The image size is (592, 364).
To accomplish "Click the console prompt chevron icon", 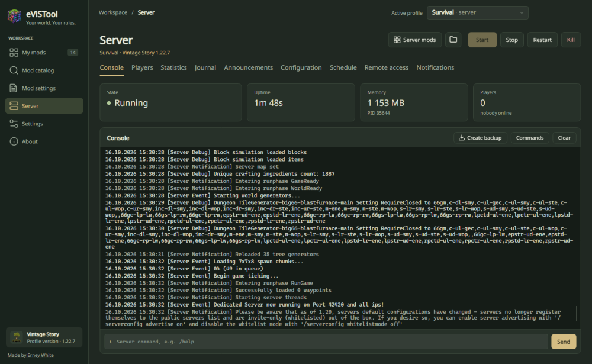I will pyautogui.click(x=111, y=342).
